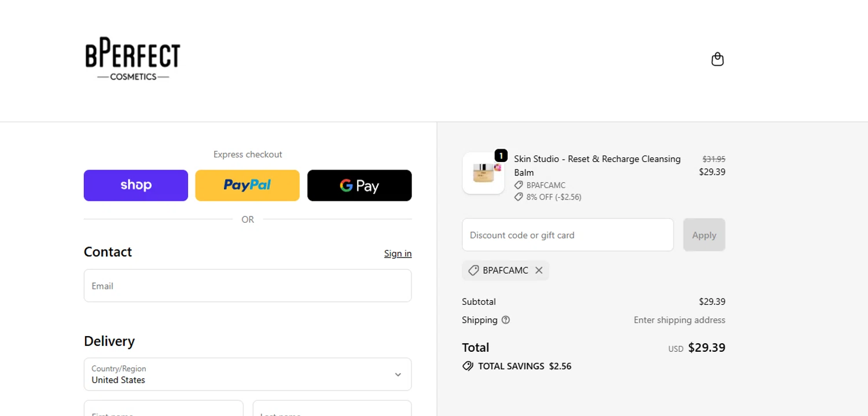This screenshot has width=868, height=416.
Task: Click the Express checkout heading
Action: (248, 154)
